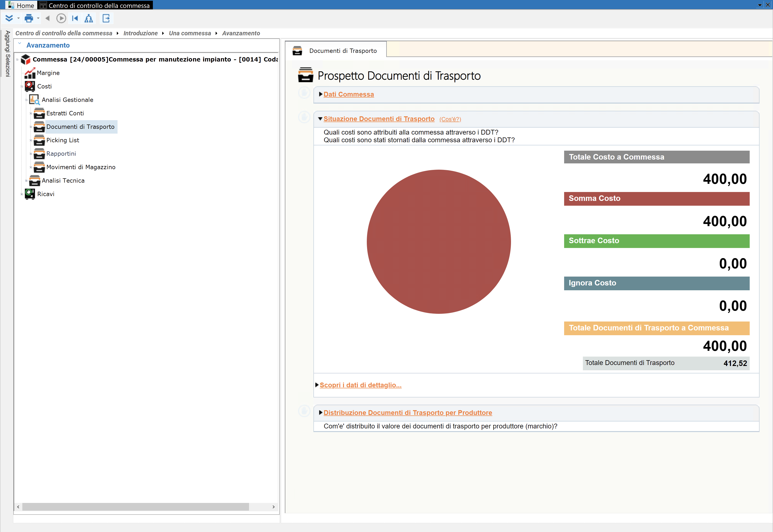The width and height of the screenshot is (773, 532).
Task: Select the Margine tree item
Action: pyautogui.click(x=48, y=73)
